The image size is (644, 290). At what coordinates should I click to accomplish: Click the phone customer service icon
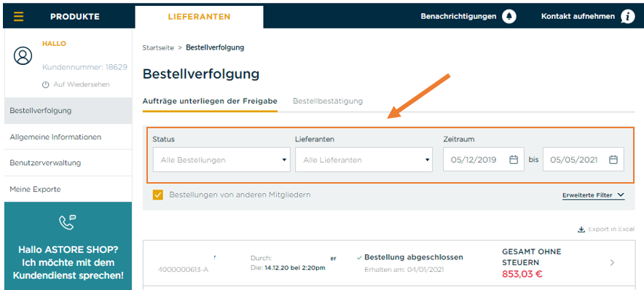68,222
